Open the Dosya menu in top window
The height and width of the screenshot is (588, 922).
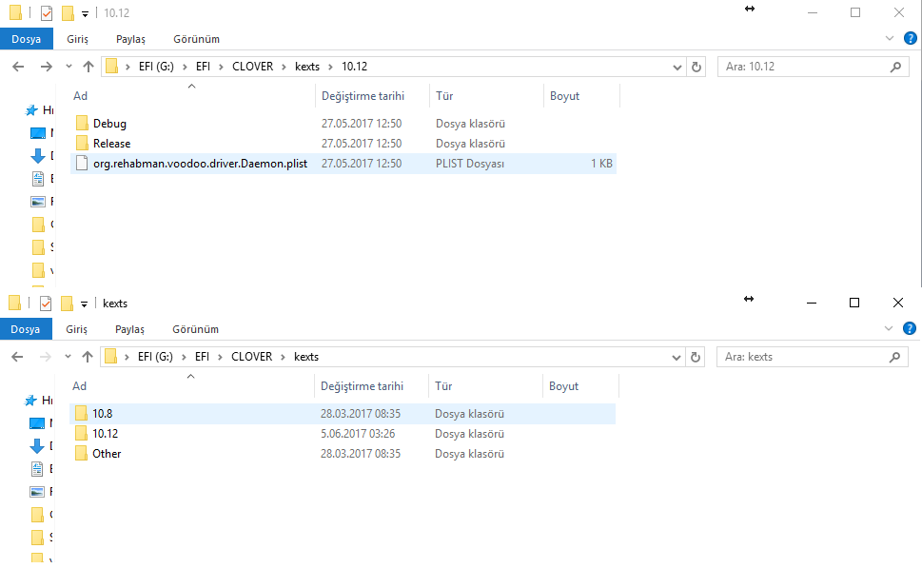click(x=26, y=39)
